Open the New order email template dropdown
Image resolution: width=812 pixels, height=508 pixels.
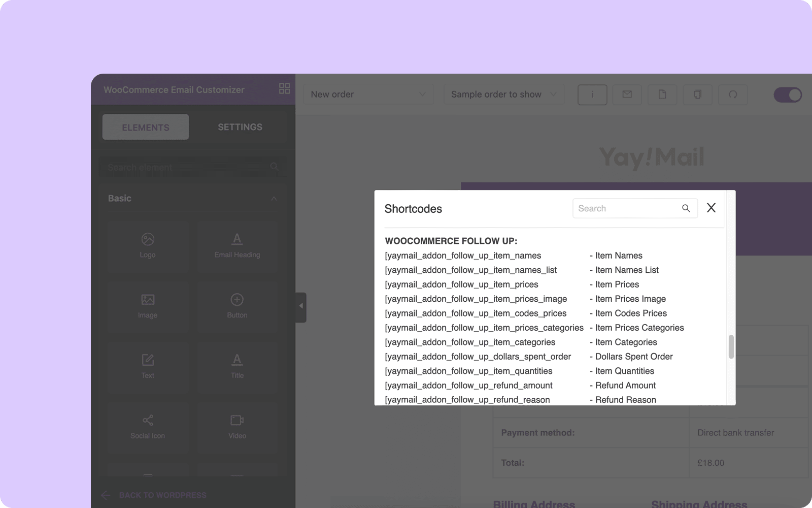click(x=368, y=94)
